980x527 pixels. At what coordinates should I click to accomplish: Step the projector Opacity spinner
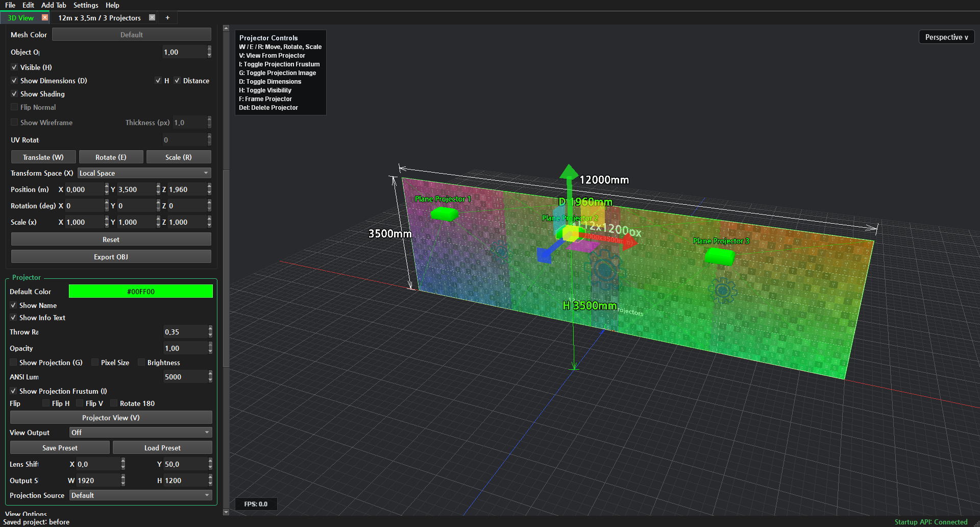coord(210,348)
